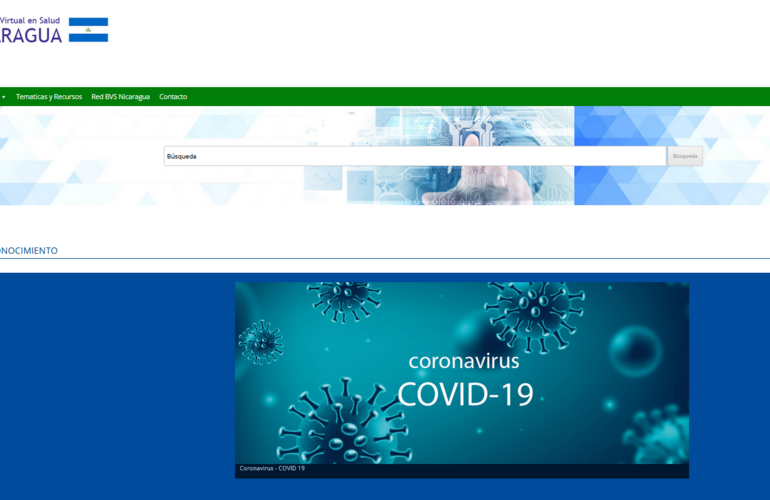Viewport: 770px width, 500px height.
Task: Go to the Contacto page
Action: (173, 97)
